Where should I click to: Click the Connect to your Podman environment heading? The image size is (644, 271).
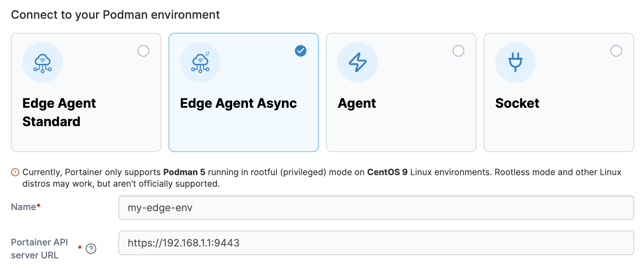pos(115,15)
